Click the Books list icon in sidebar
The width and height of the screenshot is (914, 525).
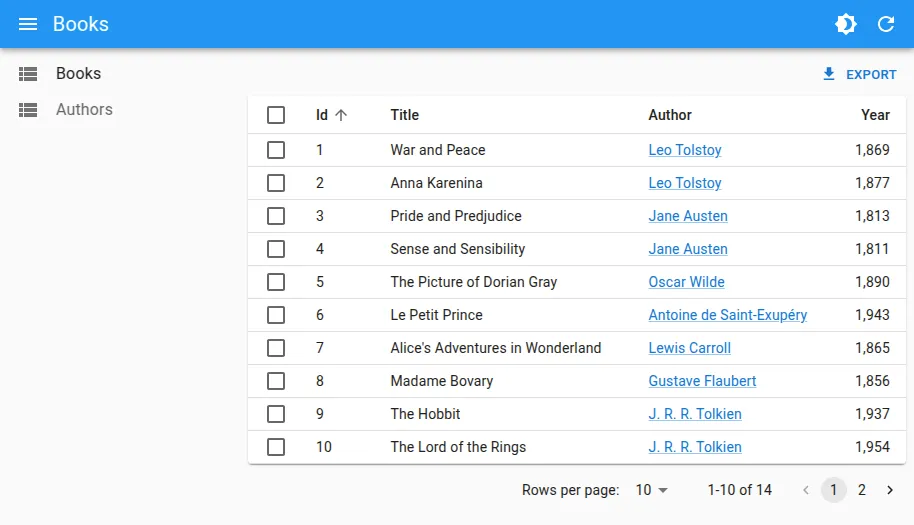point(28,74)
